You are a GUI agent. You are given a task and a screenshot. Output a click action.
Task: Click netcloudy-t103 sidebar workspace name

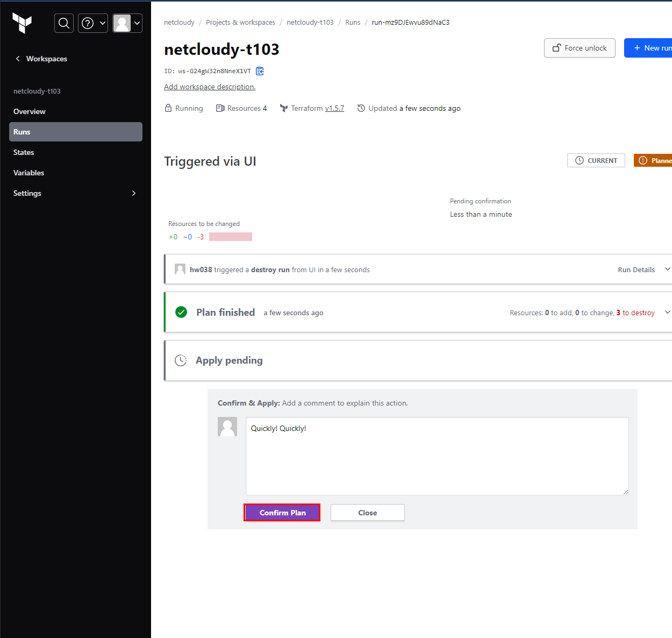[x=37, y=91]
